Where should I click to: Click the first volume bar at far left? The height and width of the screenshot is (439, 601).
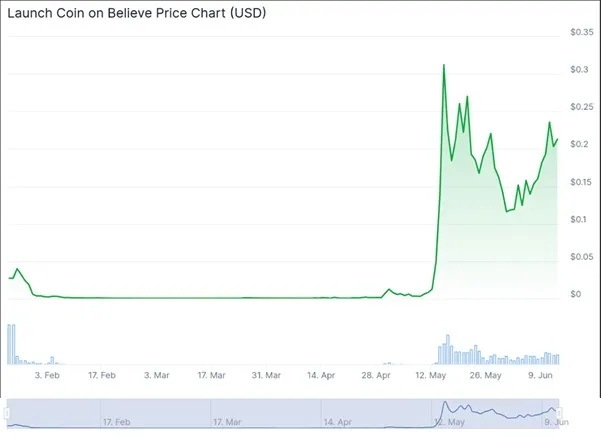(x=9, y=344)
